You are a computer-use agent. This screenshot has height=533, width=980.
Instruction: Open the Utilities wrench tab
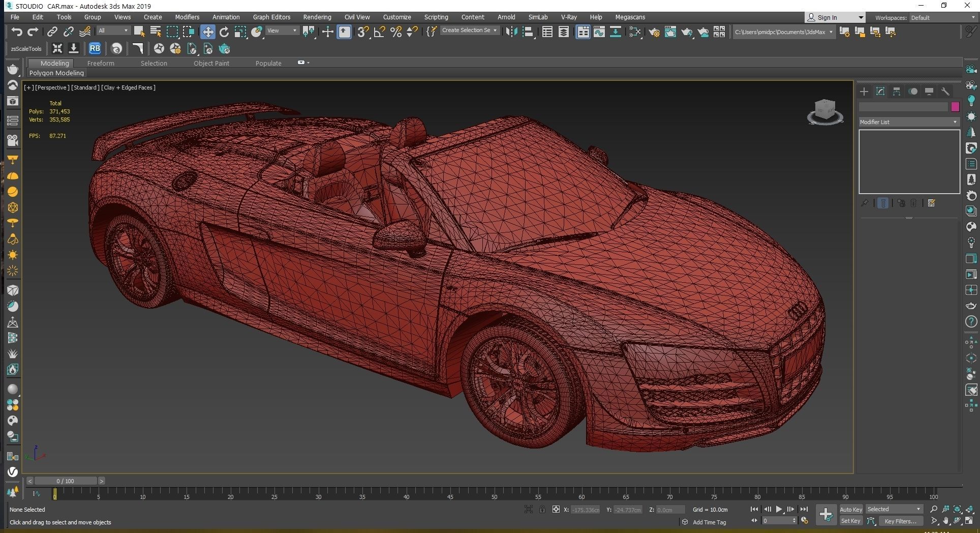pyautogui.click(x=945, y=92)
